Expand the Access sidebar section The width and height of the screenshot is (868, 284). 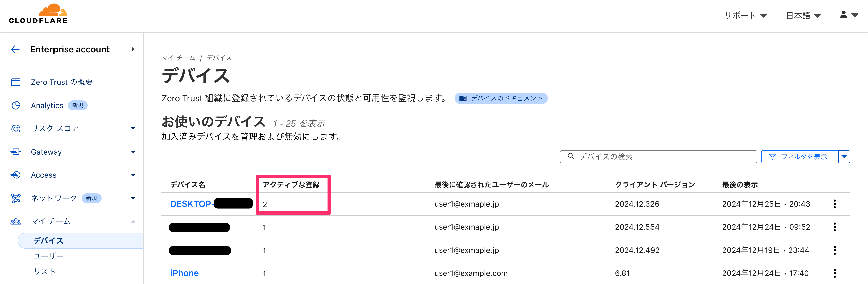[133, 175]
